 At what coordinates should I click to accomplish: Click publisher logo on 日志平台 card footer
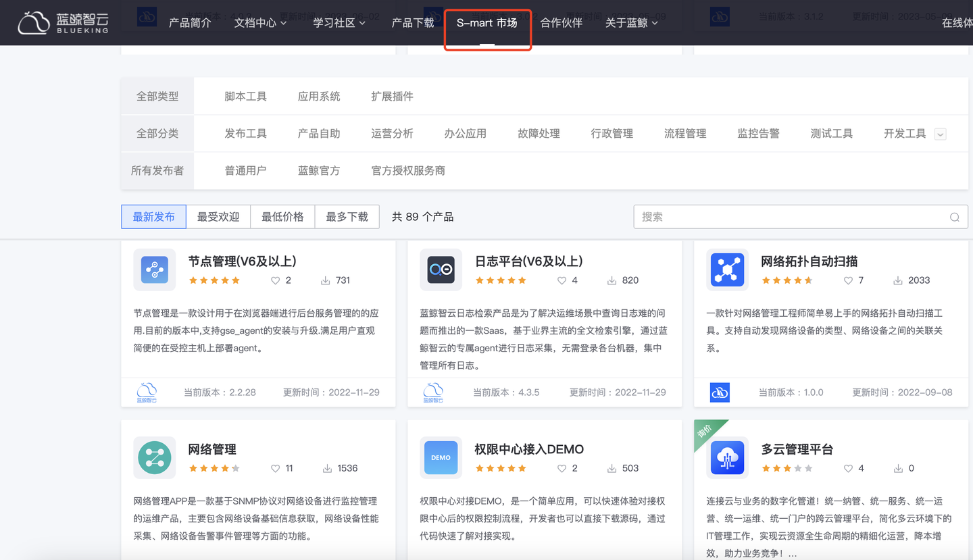[433, 392]
